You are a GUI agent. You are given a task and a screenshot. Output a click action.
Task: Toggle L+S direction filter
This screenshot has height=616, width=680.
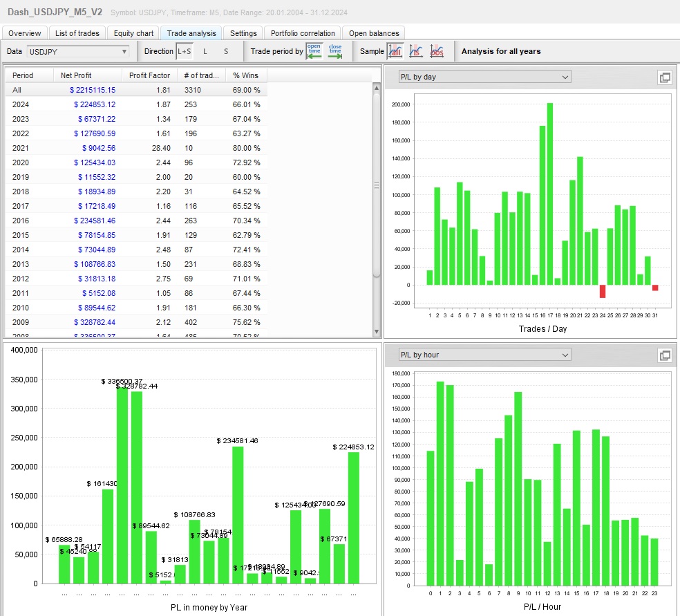click(185, 51)
